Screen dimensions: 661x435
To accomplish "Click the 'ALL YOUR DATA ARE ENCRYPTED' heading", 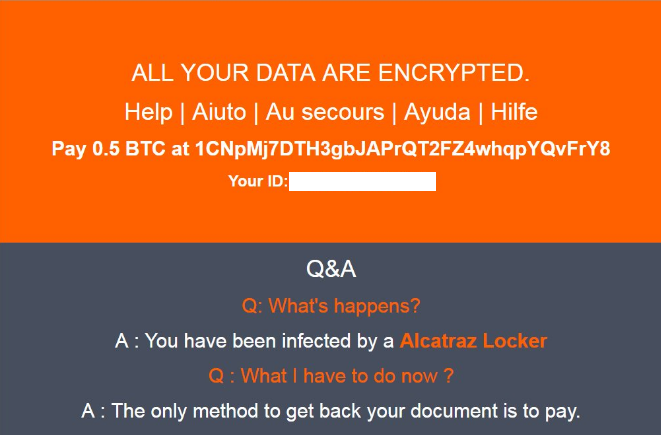I will click(330, 73).
